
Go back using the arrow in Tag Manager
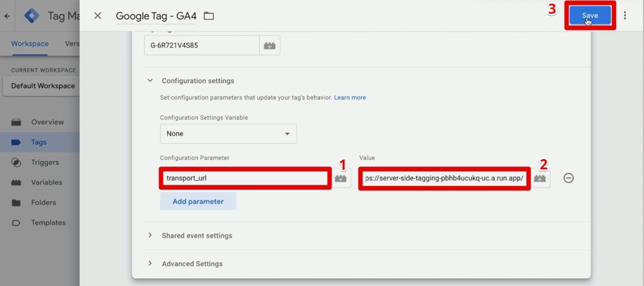pyautogui.click(x=7, y=16)
